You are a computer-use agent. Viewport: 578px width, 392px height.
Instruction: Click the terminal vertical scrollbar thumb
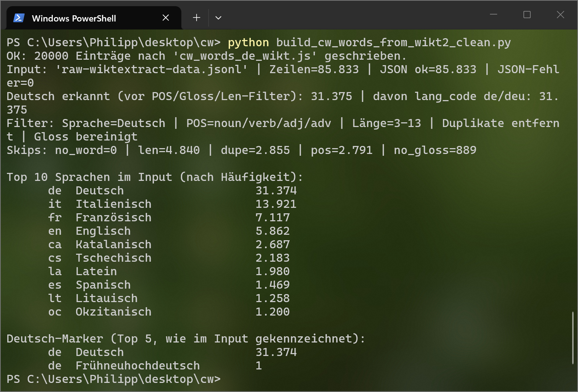click(x=573, y=338)
